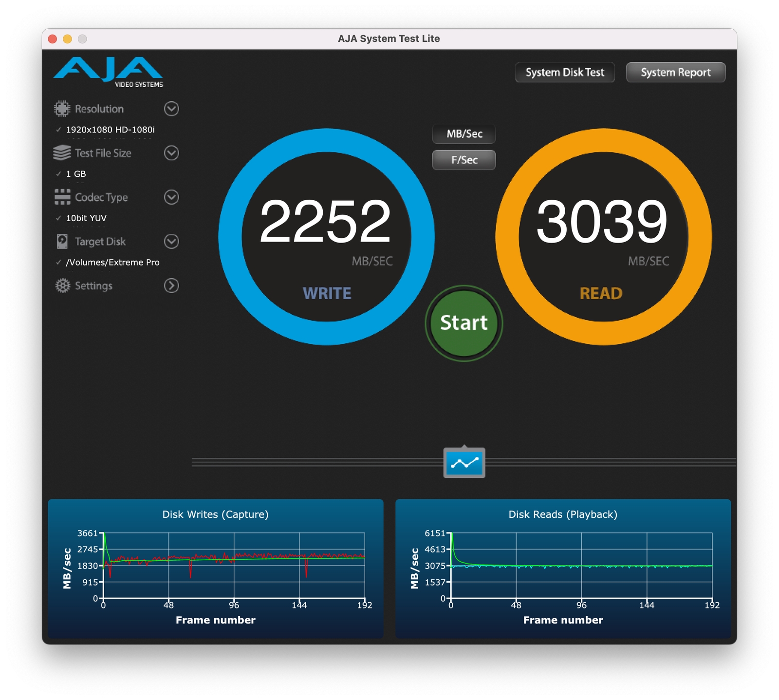Switch to System Disk Test
The width and height of the screenshot is (779, 700).
pos(565,73)
